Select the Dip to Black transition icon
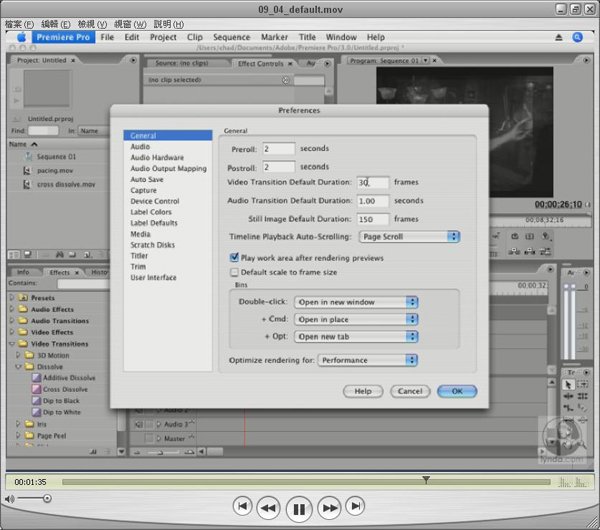Image resolution: width=600 pixels, height=530 pixels. click(x=36, y=401)
